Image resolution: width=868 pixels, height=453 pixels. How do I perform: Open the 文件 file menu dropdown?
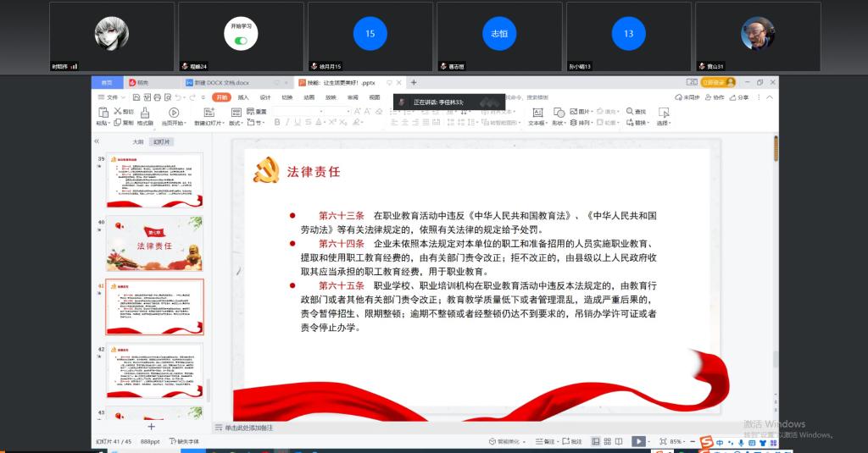111,97
